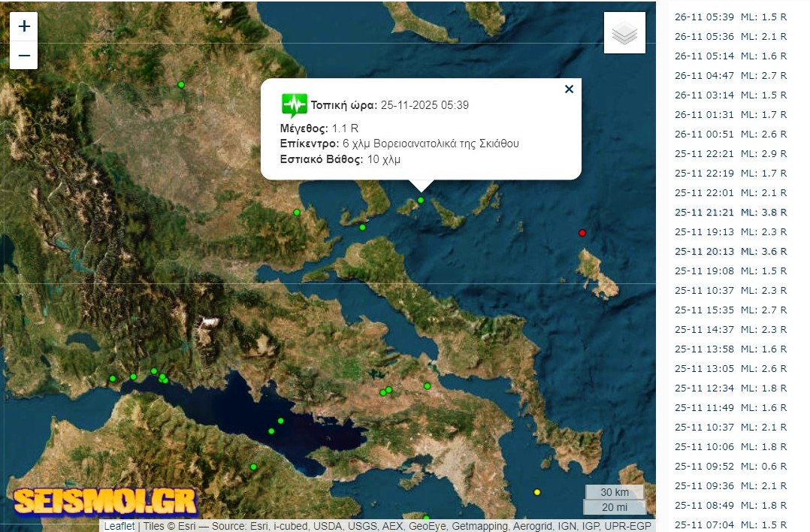Select the 25-11 07:04 ML: 1.5 R entry
This screenshot has height=532, width=810.
coord(730,524)
